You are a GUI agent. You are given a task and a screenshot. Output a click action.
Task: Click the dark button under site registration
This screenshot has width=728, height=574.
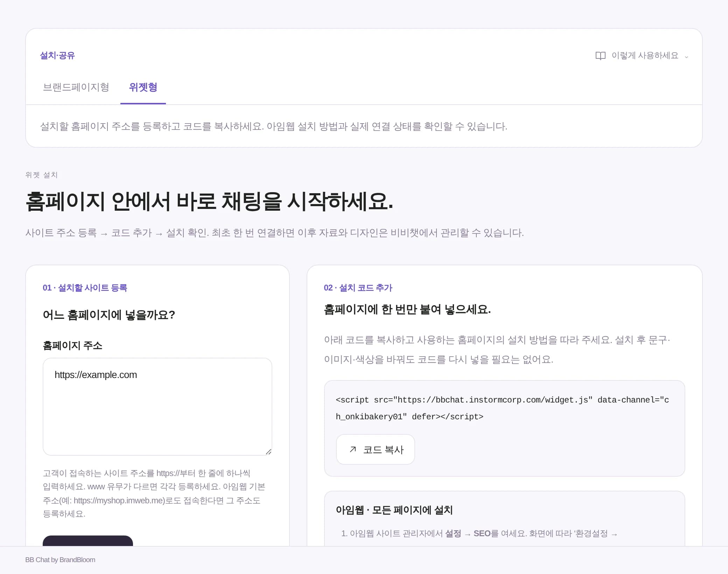[x=88, y=541]
